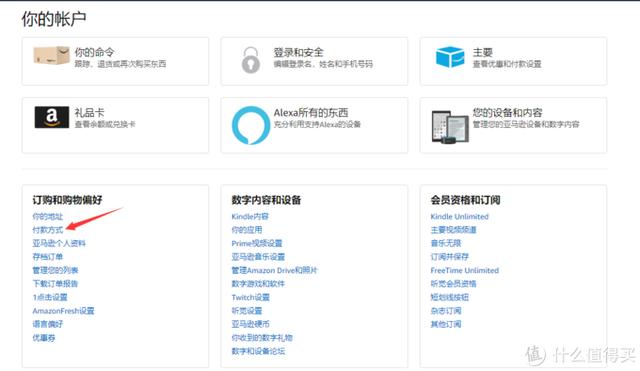Open the 订阅并保存 link
The width and height of the screenshot is (640, 371).
click(x=449, y=257)
